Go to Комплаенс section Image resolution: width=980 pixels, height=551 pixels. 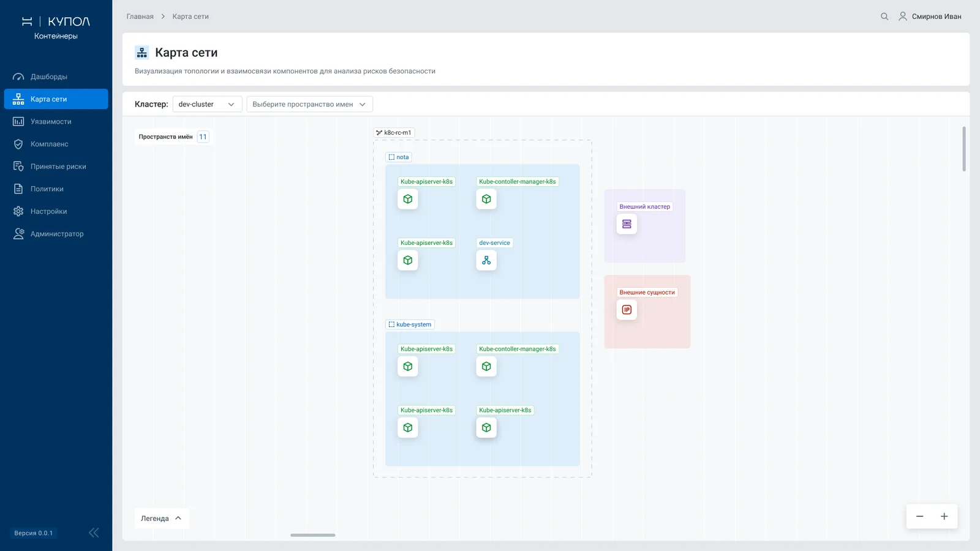coord(56,144)
